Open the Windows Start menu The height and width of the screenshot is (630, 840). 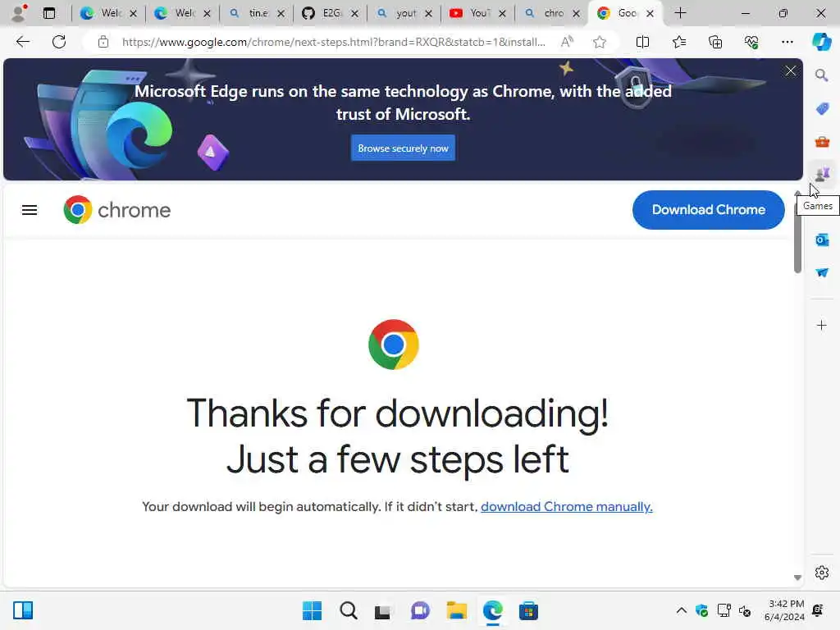click(313, 610)
